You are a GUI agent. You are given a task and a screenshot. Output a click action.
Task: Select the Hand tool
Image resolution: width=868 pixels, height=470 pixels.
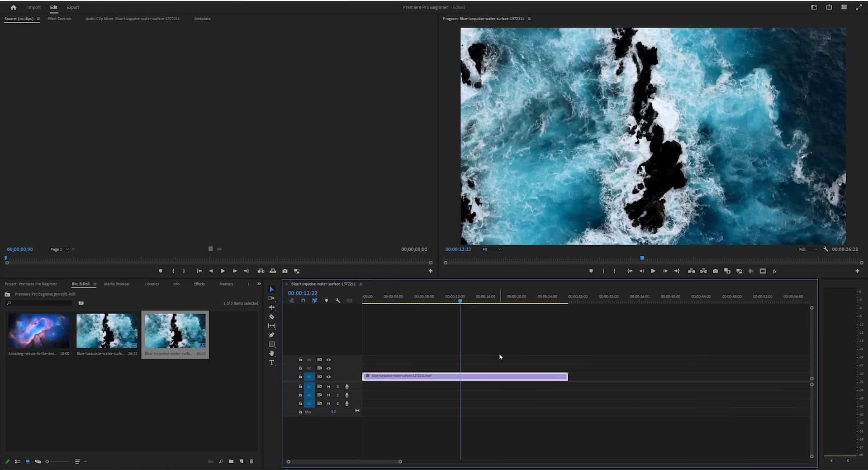click(271, 353)
